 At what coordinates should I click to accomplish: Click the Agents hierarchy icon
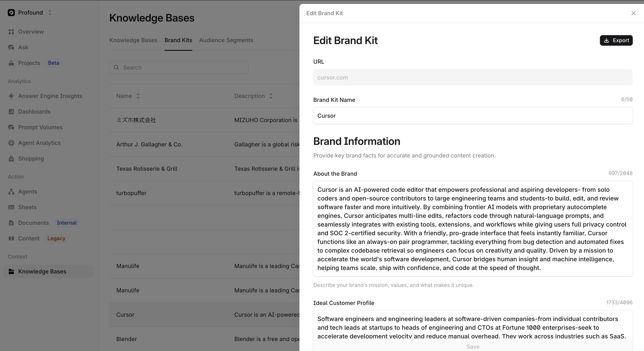[x=11, y=192]
